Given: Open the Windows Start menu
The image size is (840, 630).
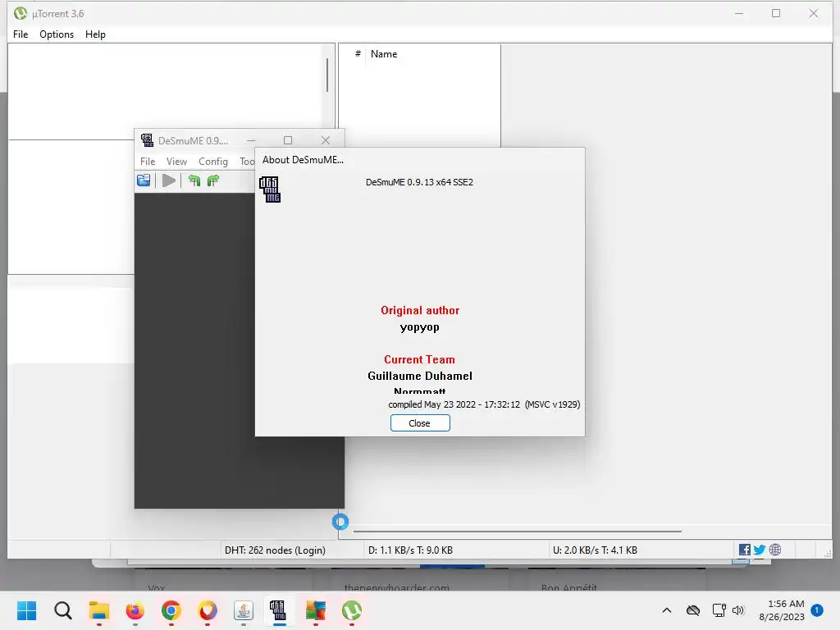Looking at the screenshot, I should [27, 610].
